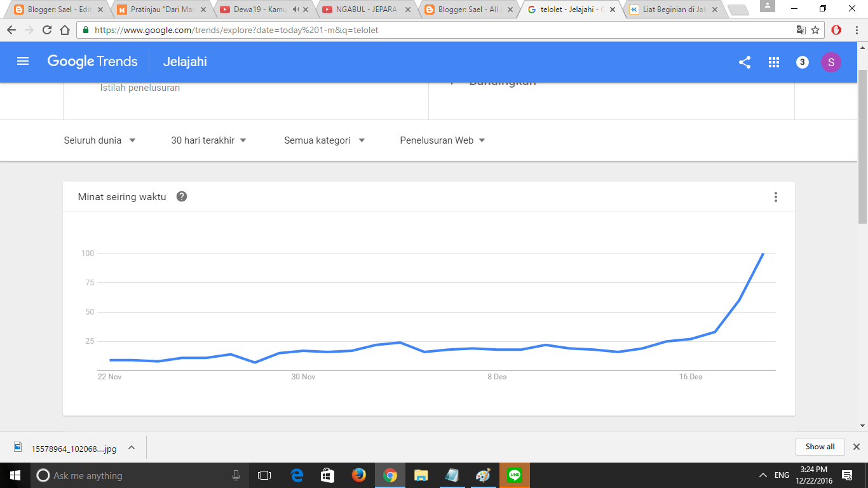Click the Istilah penelusuran label
Screen dimensions: 868x488
point(140,88)
